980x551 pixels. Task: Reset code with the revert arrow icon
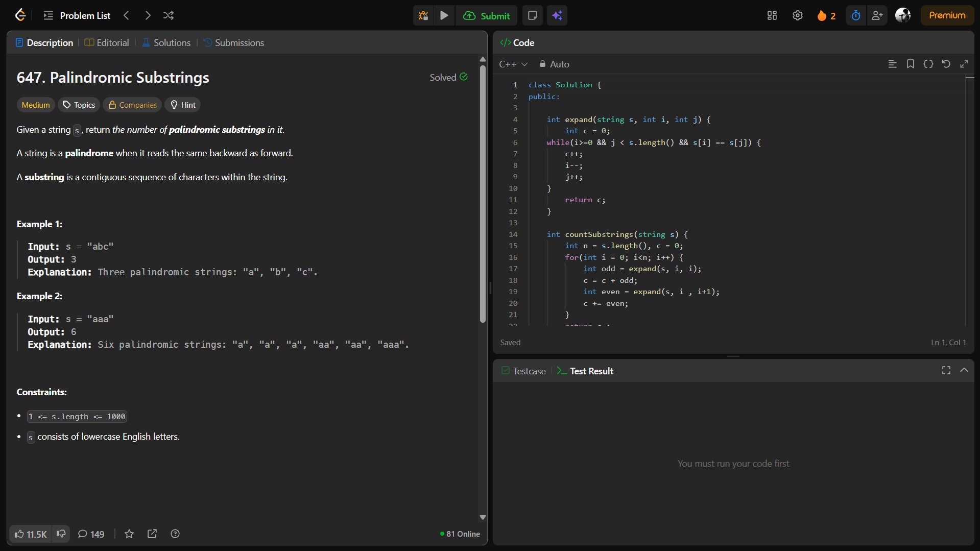[946, 64]
